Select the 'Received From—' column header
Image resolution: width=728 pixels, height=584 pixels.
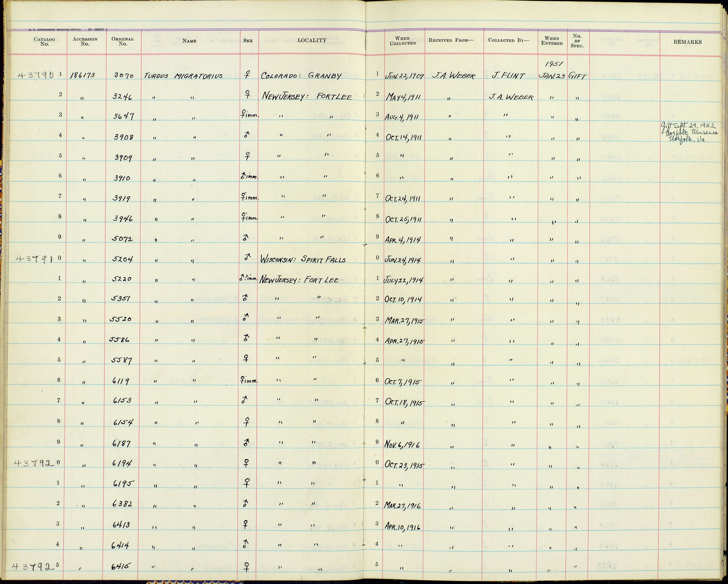point(451,40)
